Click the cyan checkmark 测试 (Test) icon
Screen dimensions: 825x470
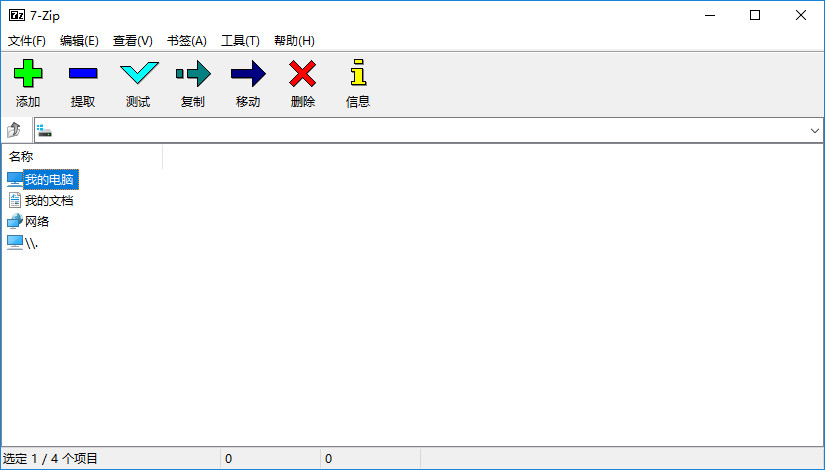tap(139, 73)
